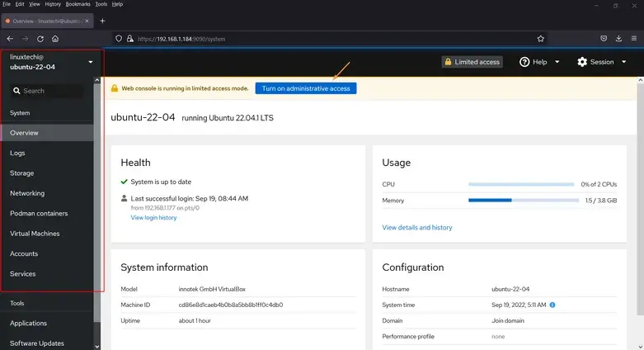Click the Memory usage bar

coord(524,201)
